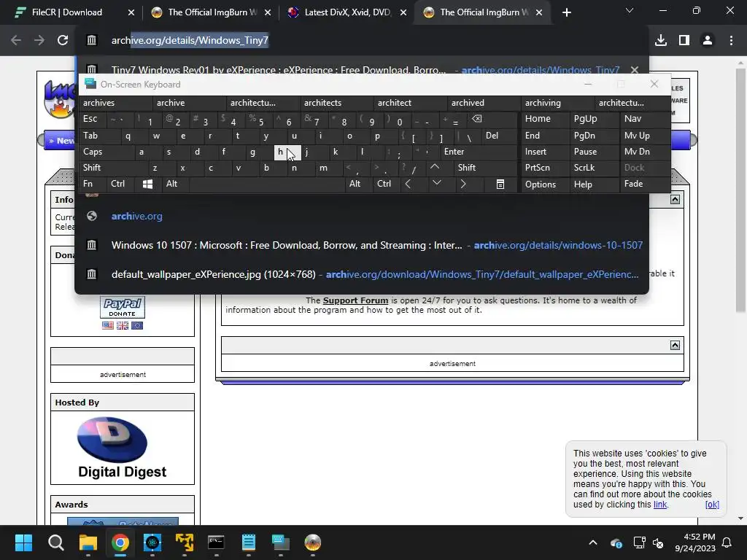This screenshot has width=747, height=560.
Task: Choose 'archives' word prediction
Action: click(x=116, y=103)
